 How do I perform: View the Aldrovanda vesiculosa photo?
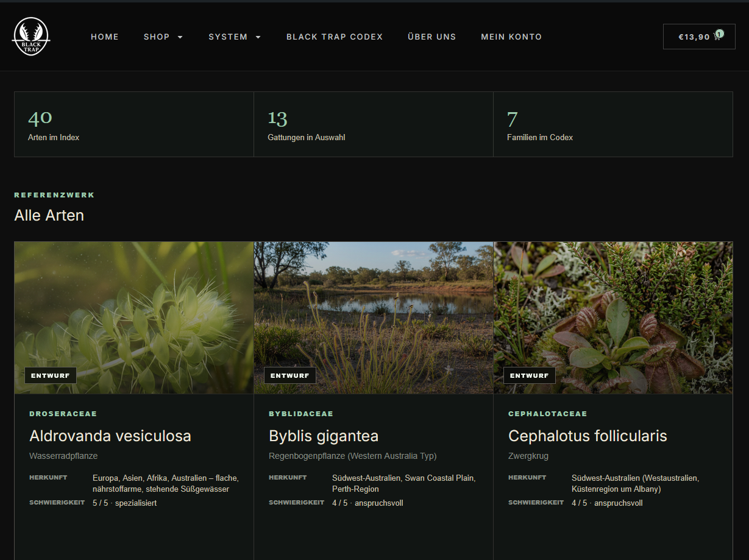[x=133, y=317]
